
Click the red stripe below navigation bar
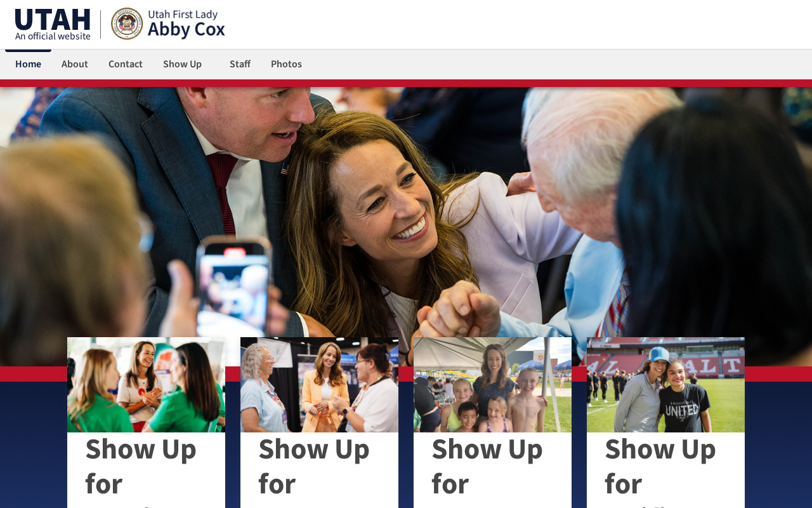[406, 83]
